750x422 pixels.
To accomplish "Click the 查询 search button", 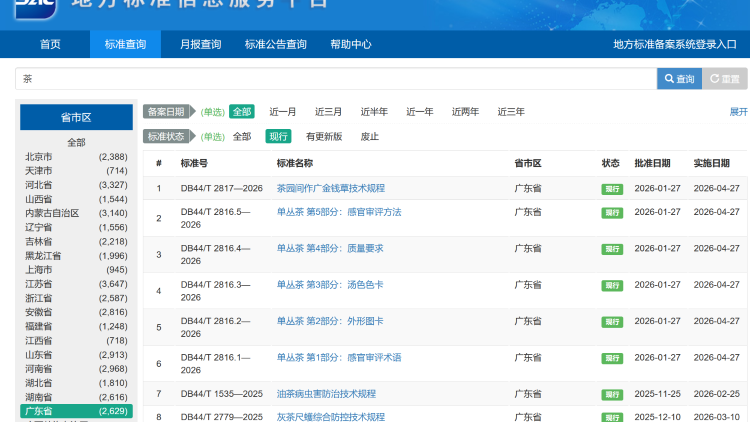I will coord(679,79).
